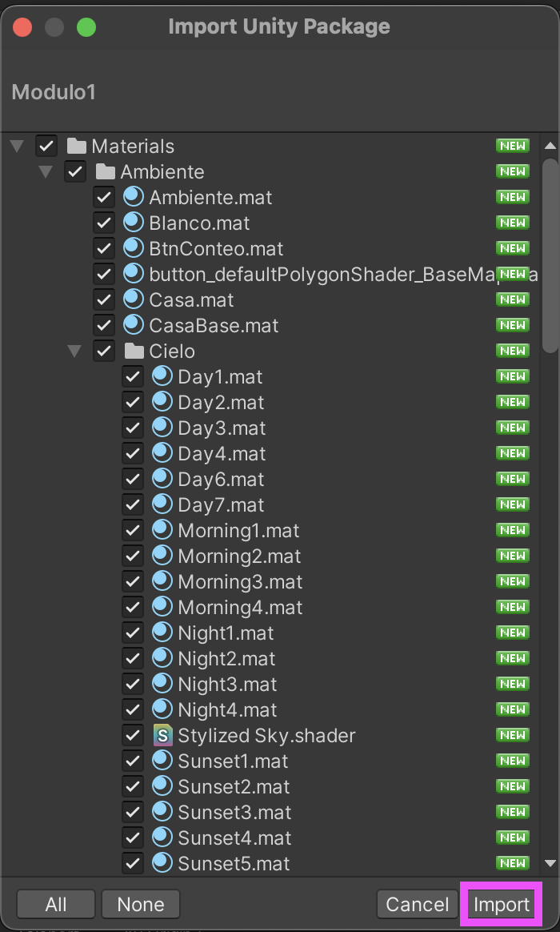
Task: Select the Night1.mat file name
Action: [x=226, y=633]
